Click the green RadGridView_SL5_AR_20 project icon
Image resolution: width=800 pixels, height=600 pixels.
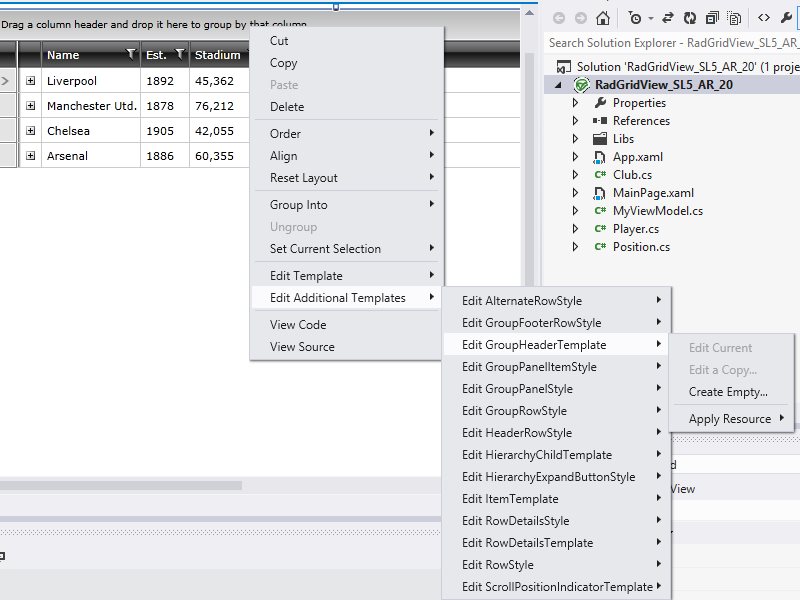(x=582, y=85)
